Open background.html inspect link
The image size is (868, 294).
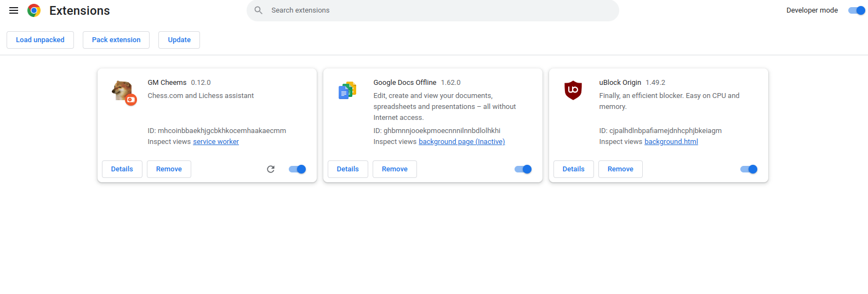[671, 142]
